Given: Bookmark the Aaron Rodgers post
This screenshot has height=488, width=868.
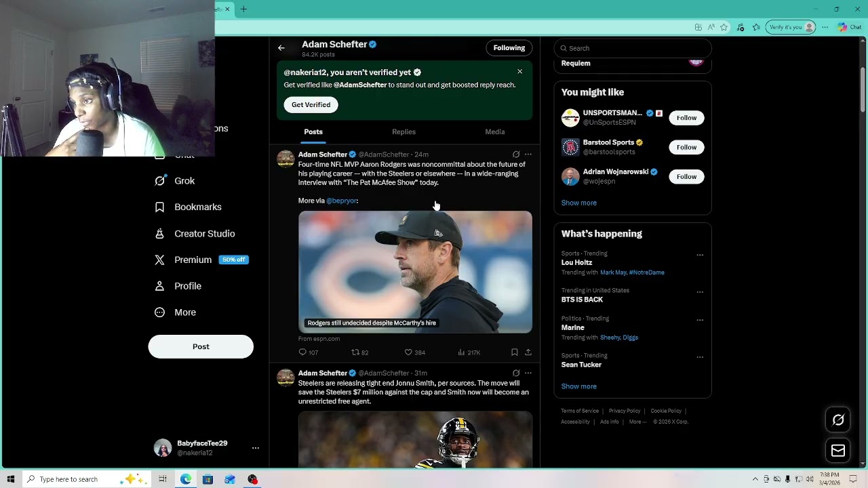Looking at the screenshot, I should 515,352.
